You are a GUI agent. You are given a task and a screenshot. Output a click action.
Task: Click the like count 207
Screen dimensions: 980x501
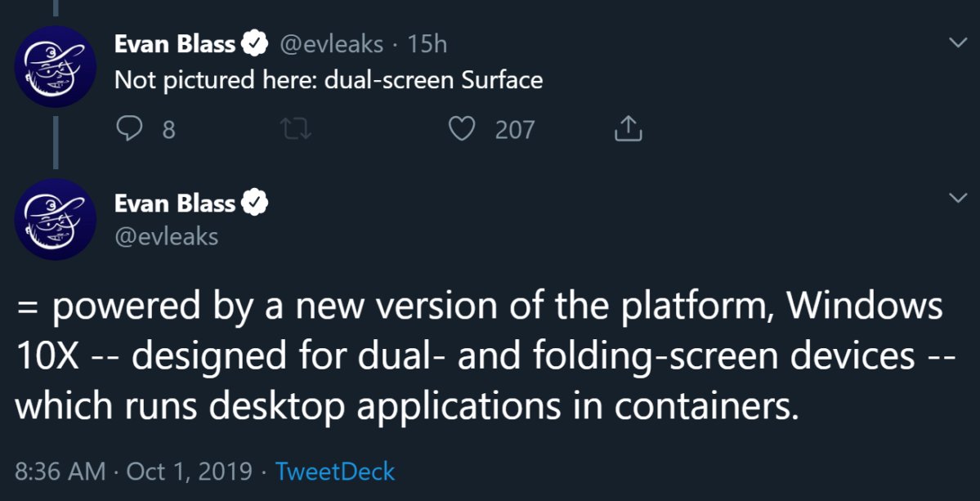515,130
